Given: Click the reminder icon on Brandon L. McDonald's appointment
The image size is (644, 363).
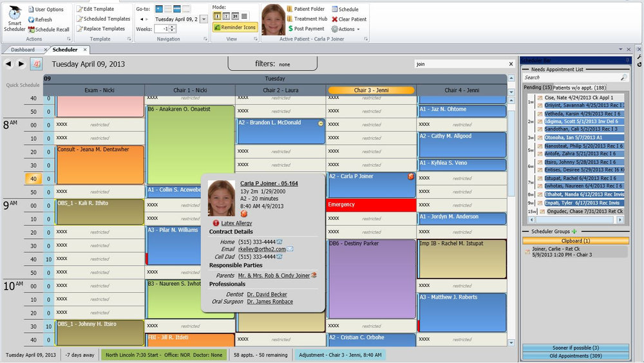Looking at the screenshot, I should coord(320,123).
